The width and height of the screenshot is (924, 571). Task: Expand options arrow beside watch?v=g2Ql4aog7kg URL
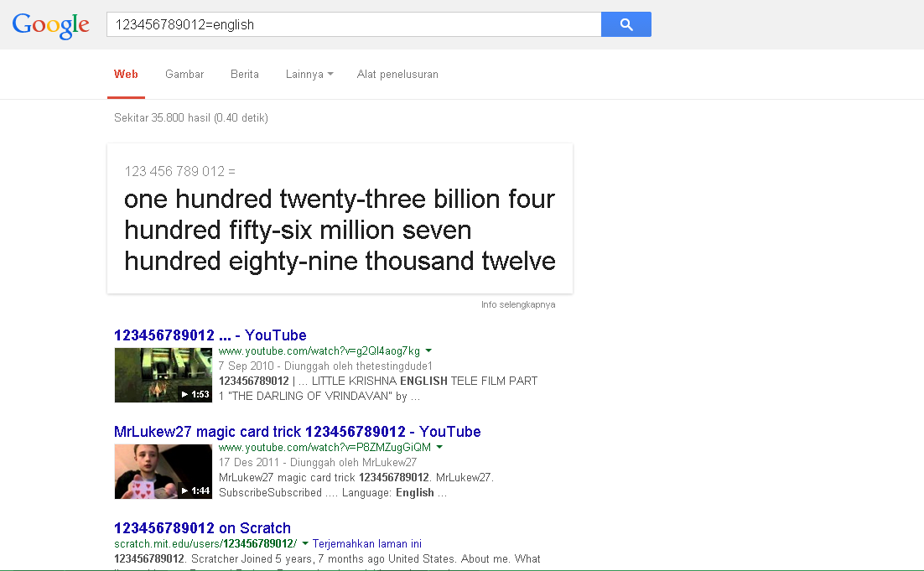coord(428,350)
